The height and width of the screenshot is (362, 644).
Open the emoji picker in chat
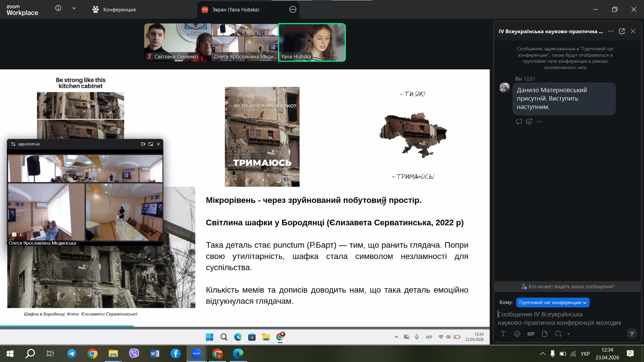[x=517, y=334]
